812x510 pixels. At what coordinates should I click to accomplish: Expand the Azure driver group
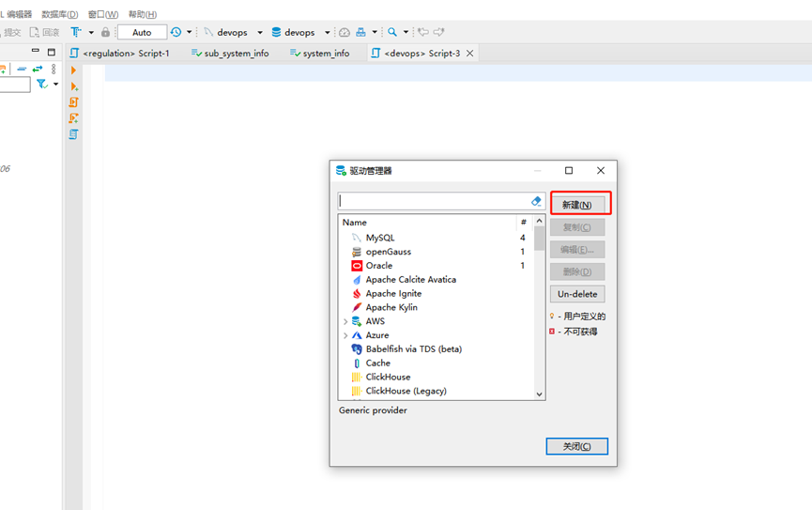(345, 335)
